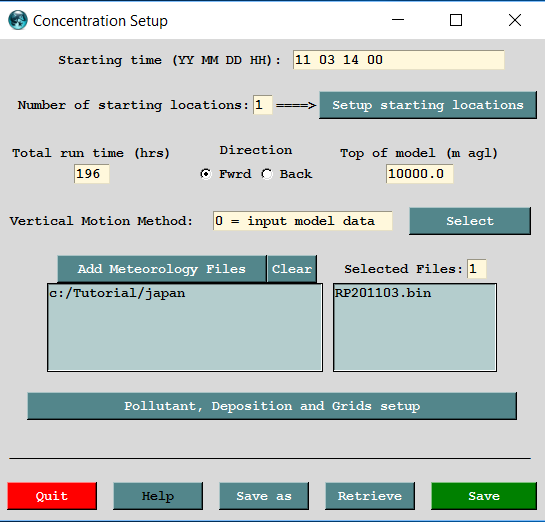
Task: Click the Number of starting locations field
Action: click(x=263, y=105)
